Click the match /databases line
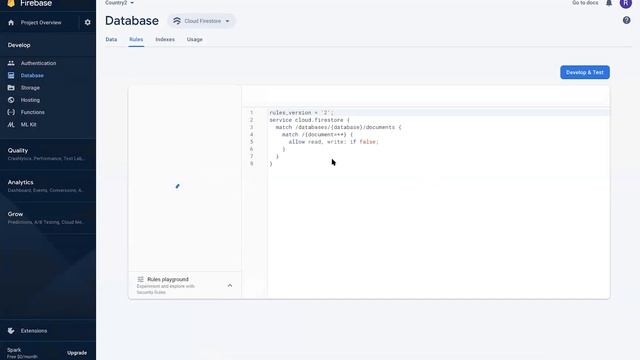Screen dimensions: 640x360 point(338,127)
